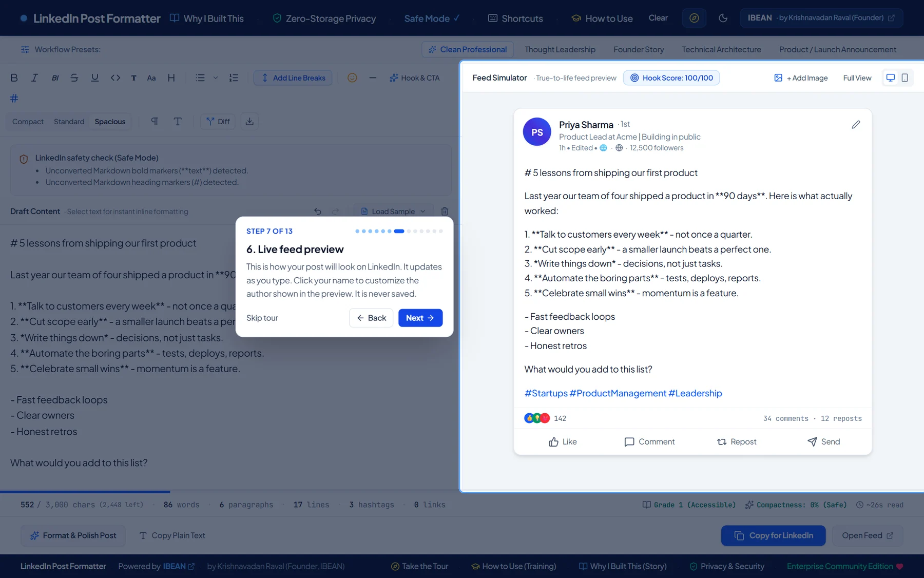924x578 pixels.
Task: Apply underline formatting
Action: coord(94,78)
